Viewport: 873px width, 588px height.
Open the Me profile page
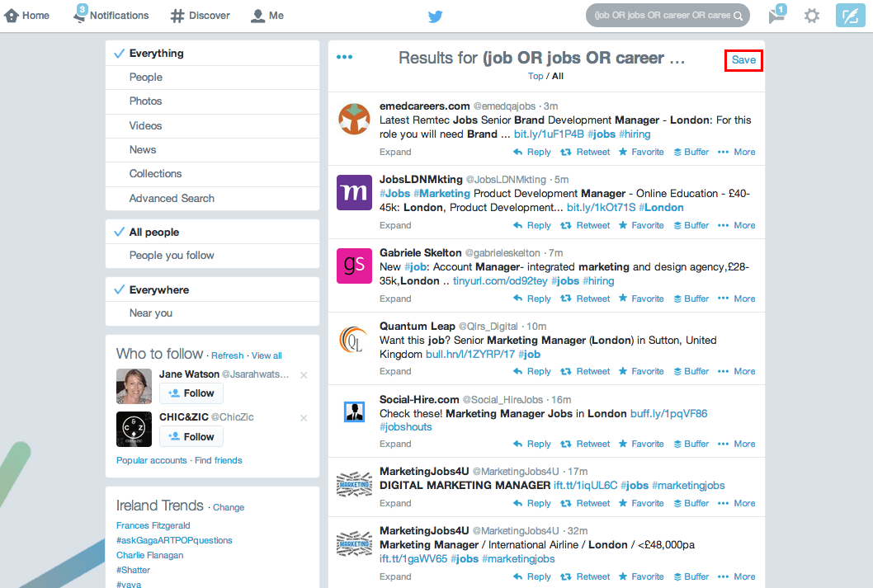(x=267, y=16)
